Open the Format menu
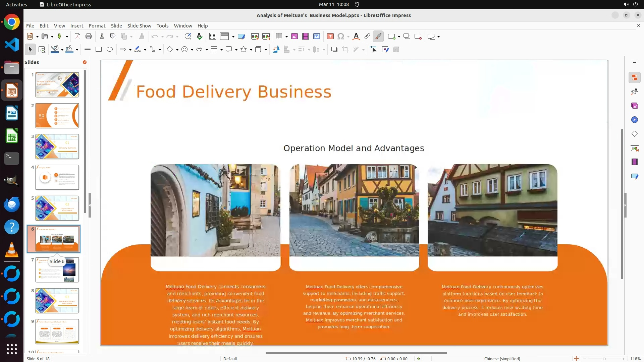Viewport: 644px width, 362px height. pyautogui.click(x=97, y=26)
